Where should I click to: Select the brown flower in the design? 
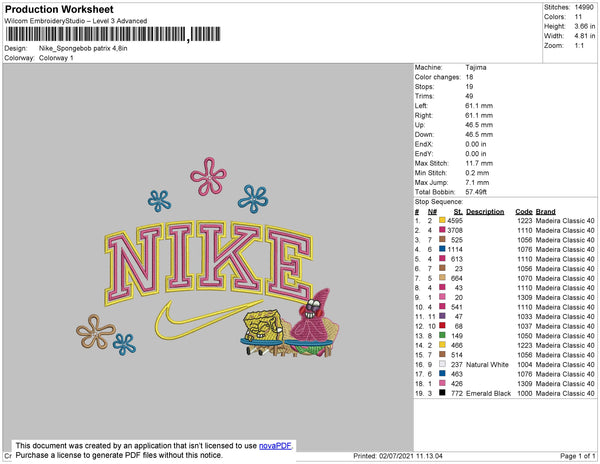[96, 331]
